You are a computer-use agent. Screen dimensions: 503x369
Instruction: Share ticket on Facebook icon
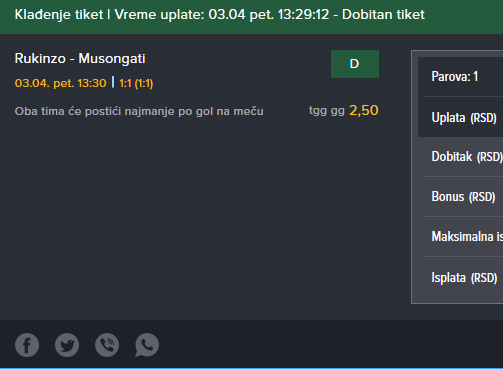(x=27, y=345)
